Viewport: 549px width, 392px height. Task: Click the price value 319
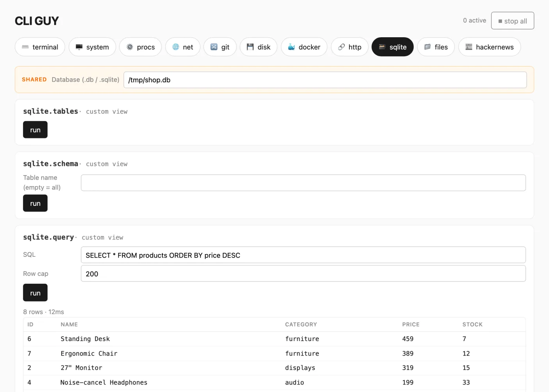pyautogui.click(x=408, y=368)
